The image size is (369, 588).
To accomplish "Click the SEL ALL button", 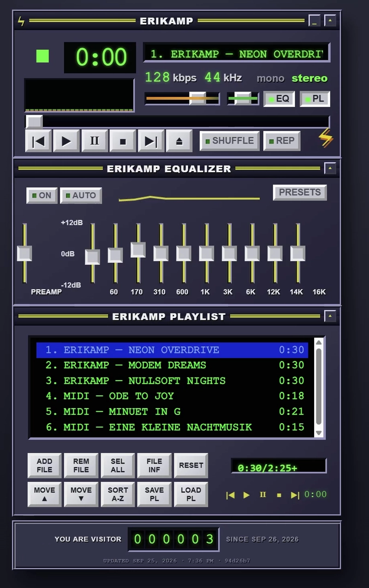I will pyautogui.click(x=118, y=465).
